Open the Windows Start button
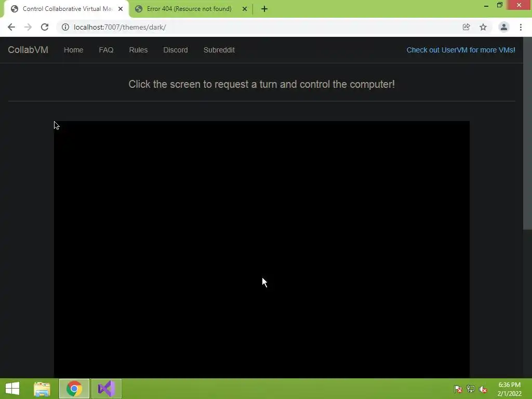The height and width of the screenshot is (399, 532). (x=12, y=389)
